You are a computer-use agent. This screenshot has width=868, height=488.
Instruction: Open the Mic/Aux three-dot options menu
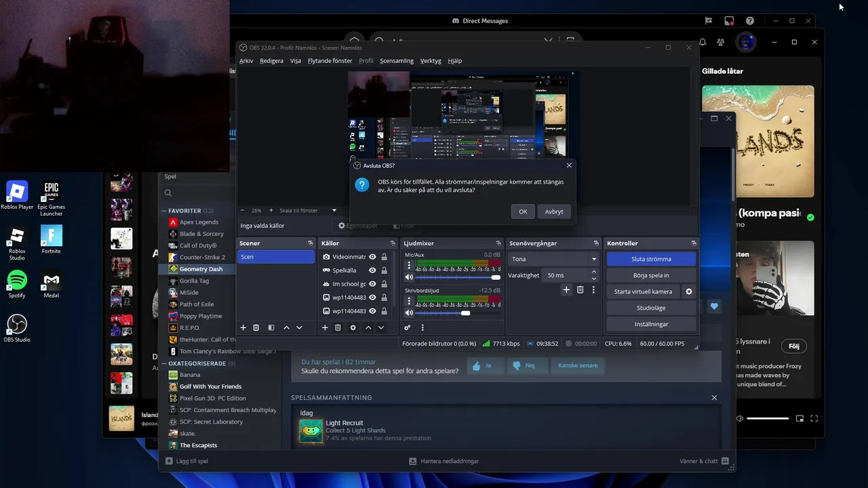click(409, 266)
